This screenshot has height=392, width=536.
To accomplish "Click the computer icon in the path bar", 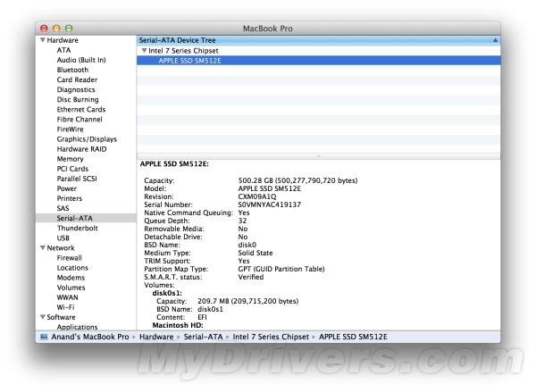I will tap(45, 336).
